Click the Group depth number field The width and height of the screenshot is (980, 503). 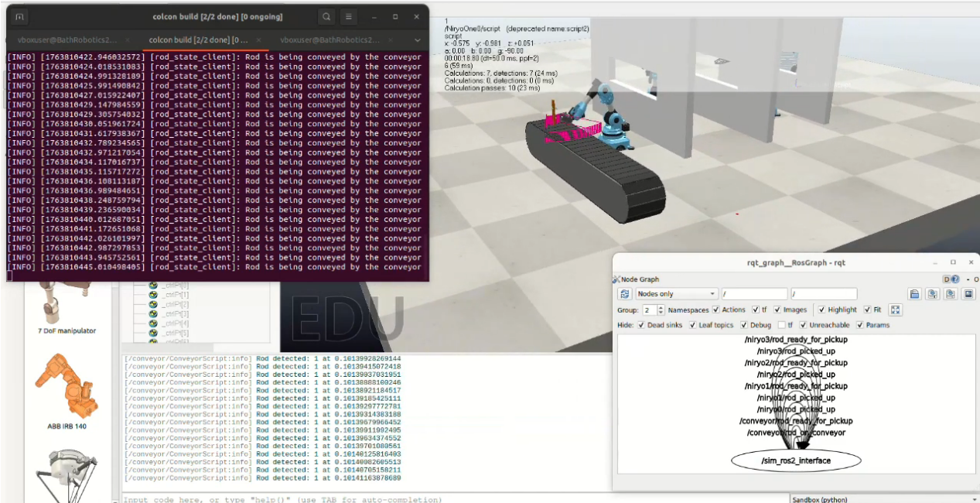[x=650, y=310]
